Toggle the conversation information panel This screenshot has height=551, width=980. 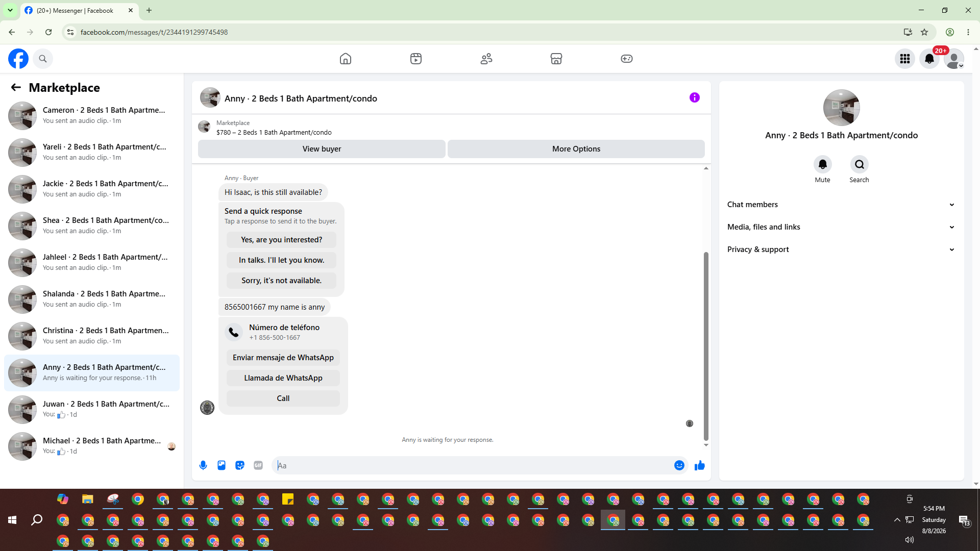(695, 97)
